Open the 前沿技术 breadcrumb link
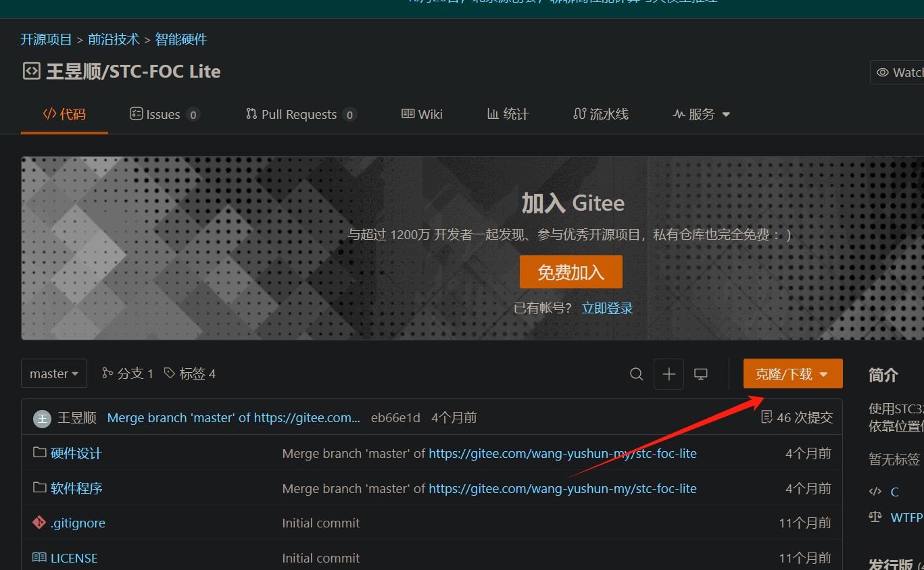 click(x=114, y=40)
